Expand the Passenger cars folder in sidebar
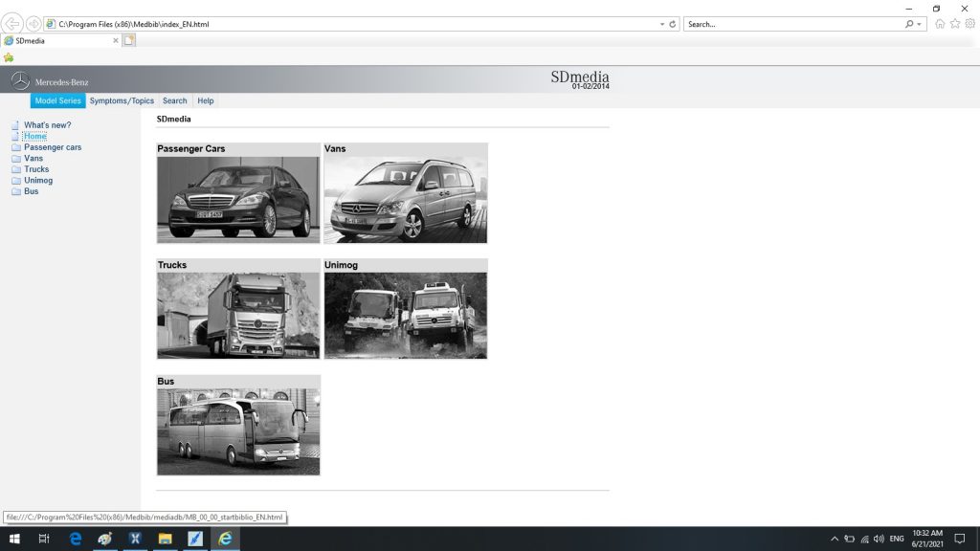The image size is (980, 551). pyautogui.click(x=53, y=147)
